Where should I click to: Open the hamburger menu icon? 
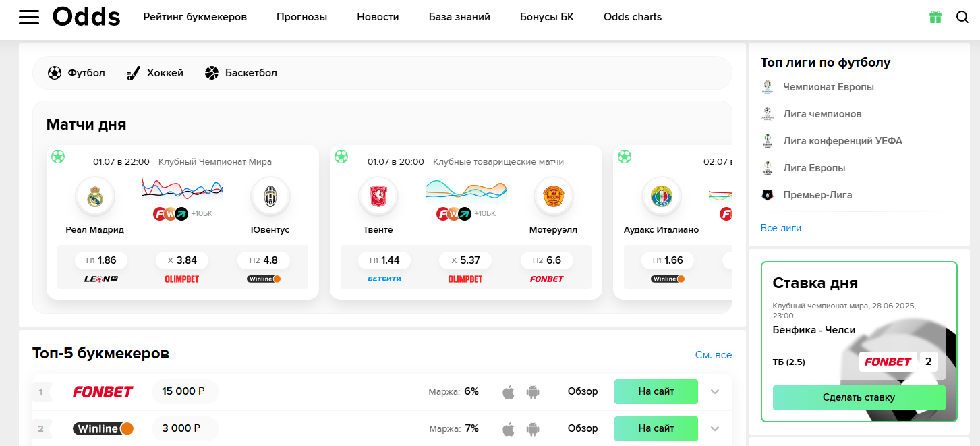click(29, 18)
